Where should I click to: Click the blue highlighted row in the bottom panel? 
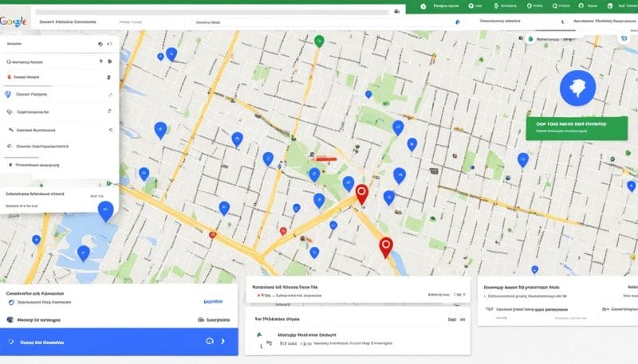coord(119,342)
